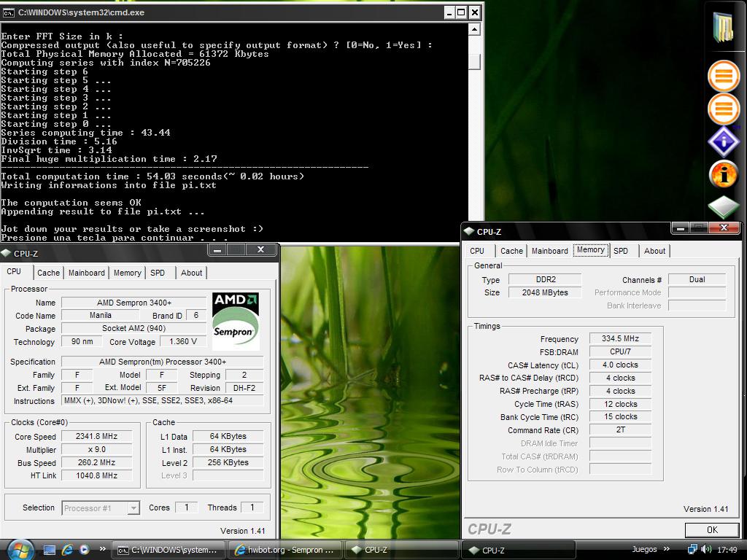Image resolution: width=747 pixels, height=560 pixels.
Task: Click the second orange list sidebar icon
Action: pyautogui.click(x=724, y=109)
